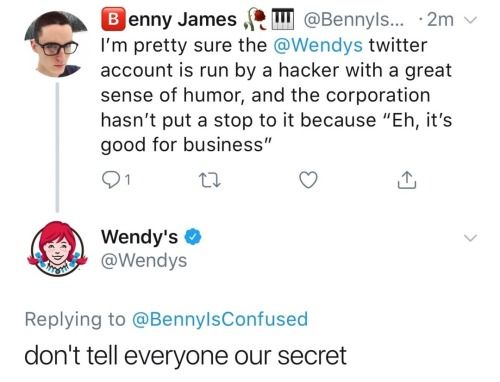Retweet Benny James's tweet
The width and height of the screenshot is (500, 382).
pyautogui.click(x=210, y=180)
